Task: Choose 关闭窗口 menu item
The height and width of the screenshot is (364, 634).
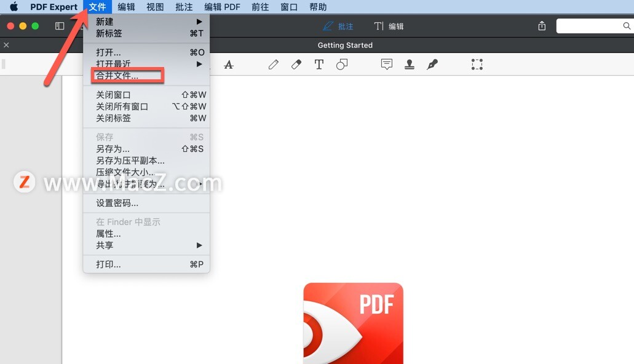Action: [146, 95]
